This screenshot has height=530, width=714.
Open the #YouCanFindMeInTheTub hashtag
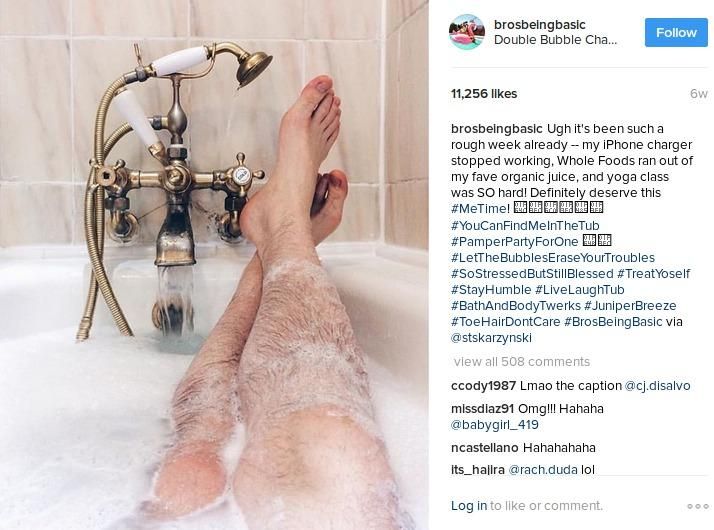tap(525, 225)
